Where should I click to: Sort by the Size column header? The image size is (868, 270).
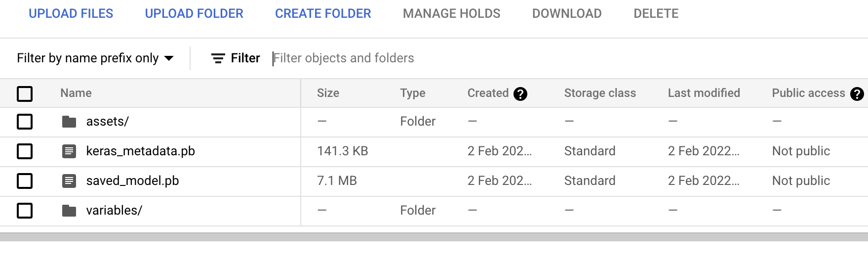pyautogui.click(x=328, y=93)
